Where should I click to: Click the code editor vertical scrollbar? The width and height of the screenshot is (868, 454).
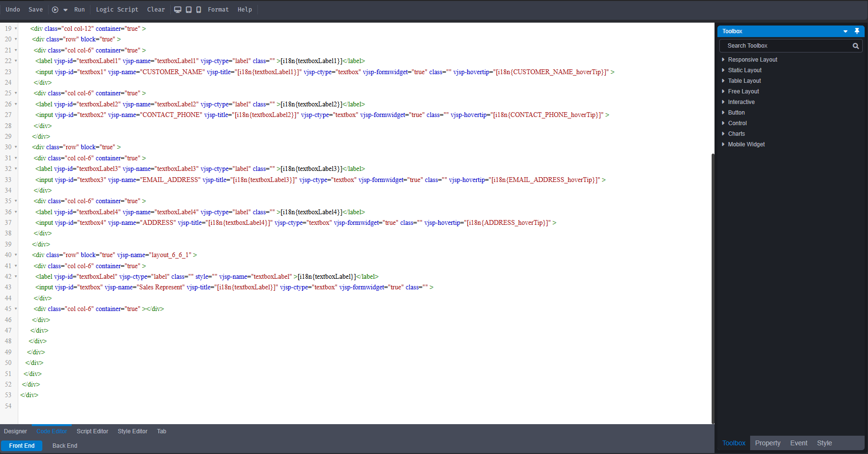point(713,289)
